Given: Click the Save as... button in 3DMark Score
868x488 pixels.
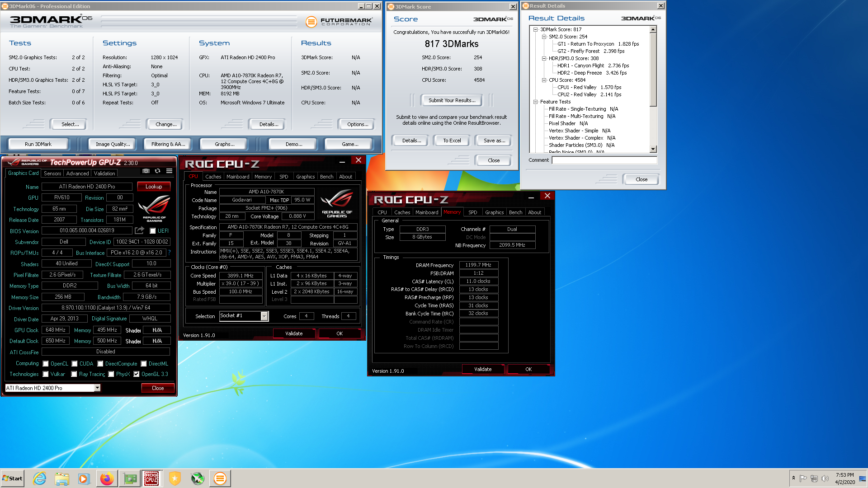Looking at the screenshot, I should 494,141.
